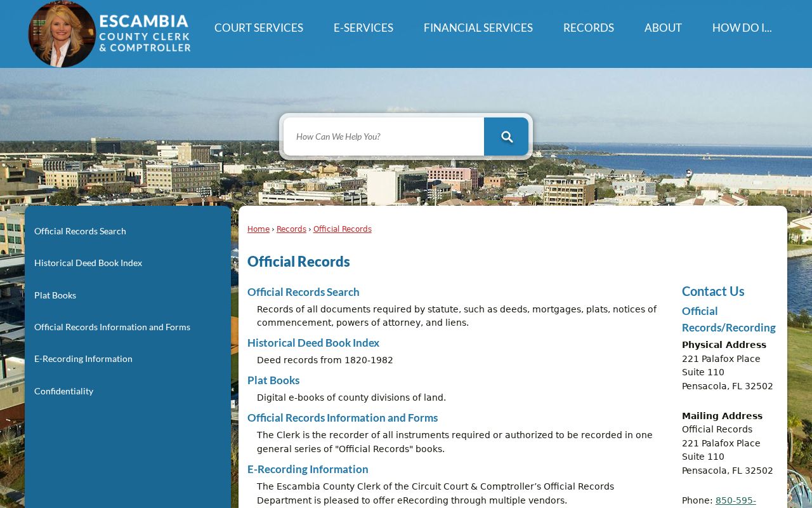Click the 'Contact Us' heading
This screenshot has width=812, height=508.
713,291
